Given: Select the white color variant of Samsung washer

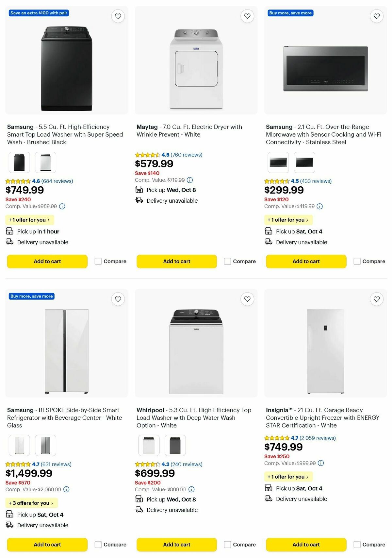Looking at the screenshot, I should pos(46,162).
